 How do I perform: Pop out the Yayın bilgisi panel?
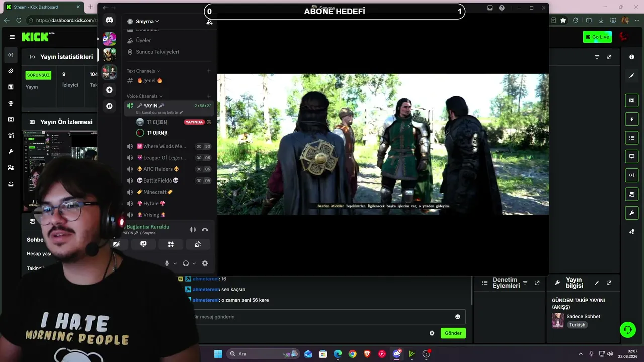pos(609,283)
